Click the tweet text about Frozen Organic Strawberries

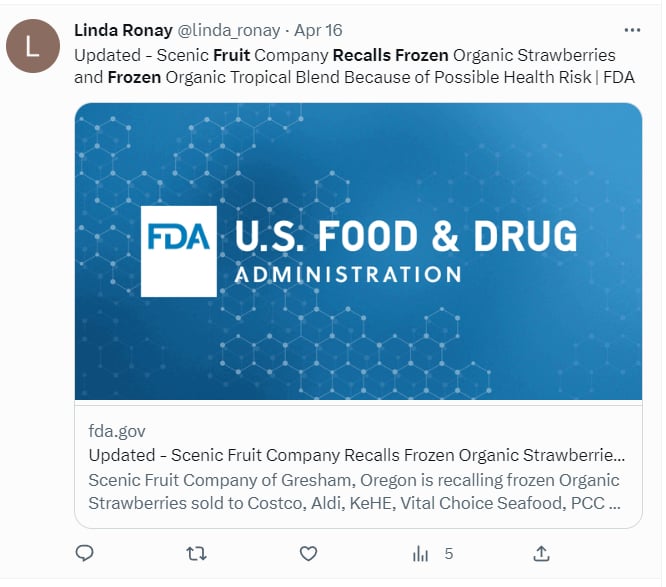pos(354,66)
